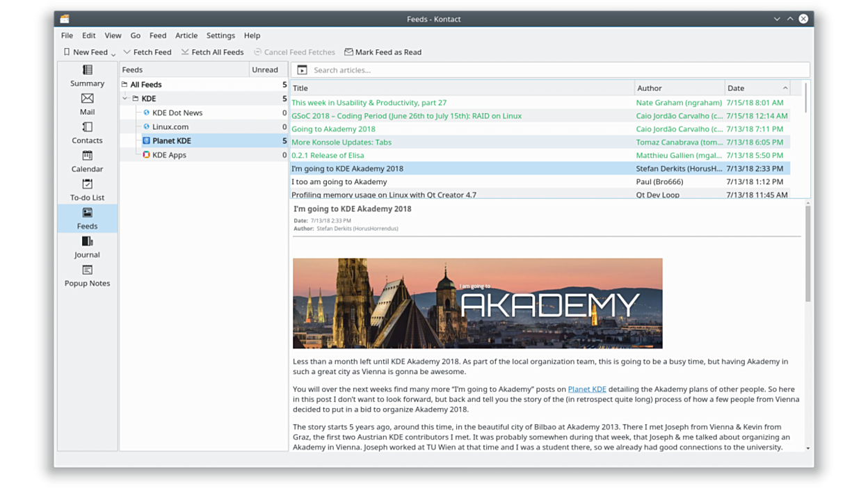The width and height of the screenshot is (868, 488).
Task: Open the search filter icon dropdown
Action: pyautogui.click(x=302, y=70)
